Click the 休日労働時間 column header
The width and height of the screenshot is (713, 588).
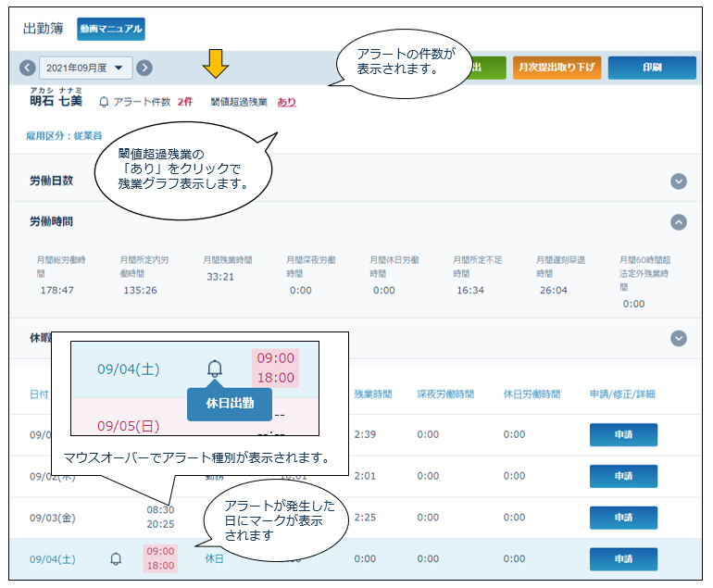click(532, 394)
